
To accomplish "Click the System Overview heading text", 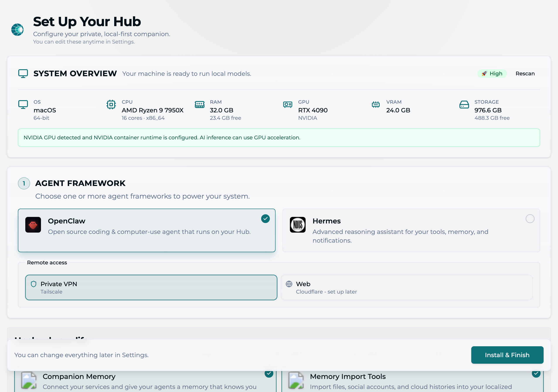I will [x=75, y=74].
